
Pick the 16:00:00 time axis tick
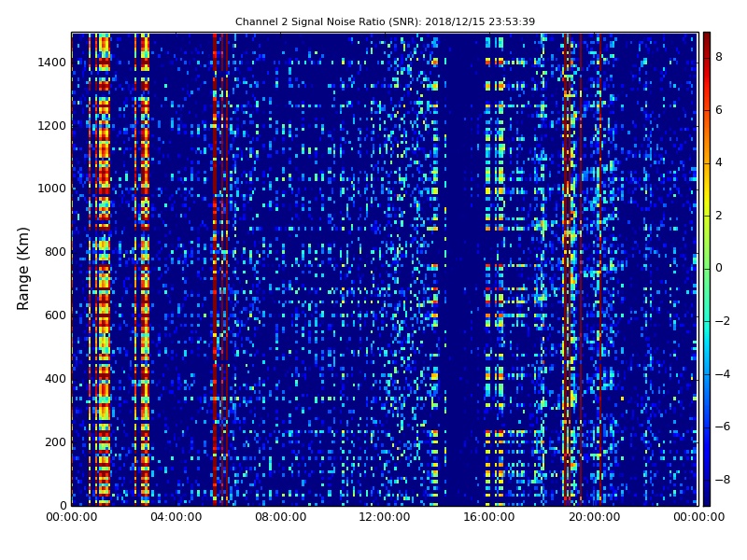coord(490,518)
